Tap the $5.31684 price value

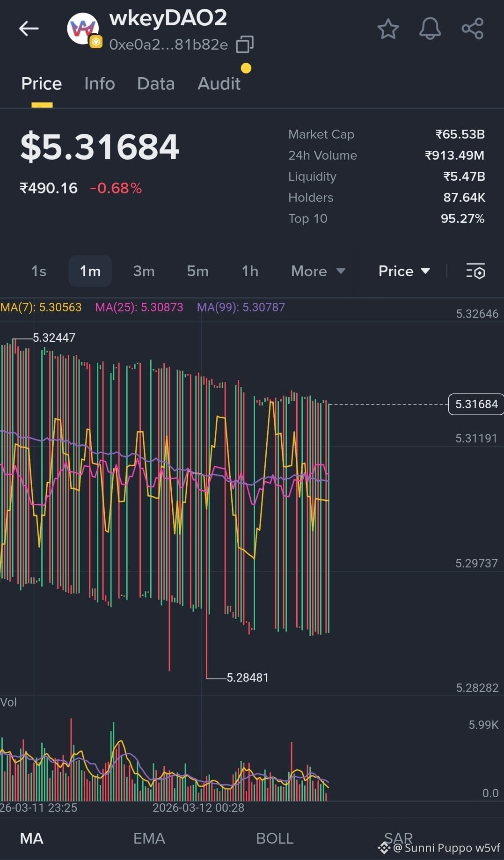[x=100, y=147]
